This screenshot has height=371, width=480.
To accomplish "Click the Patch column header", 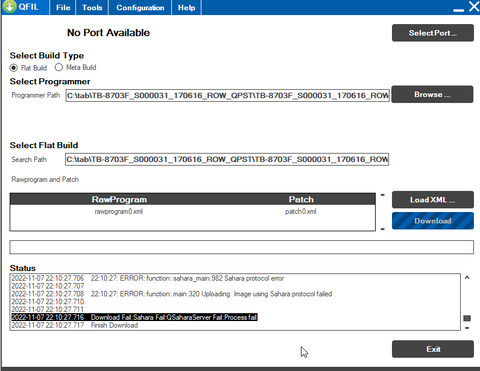I will pyautogui.click(x=301, y=200).
